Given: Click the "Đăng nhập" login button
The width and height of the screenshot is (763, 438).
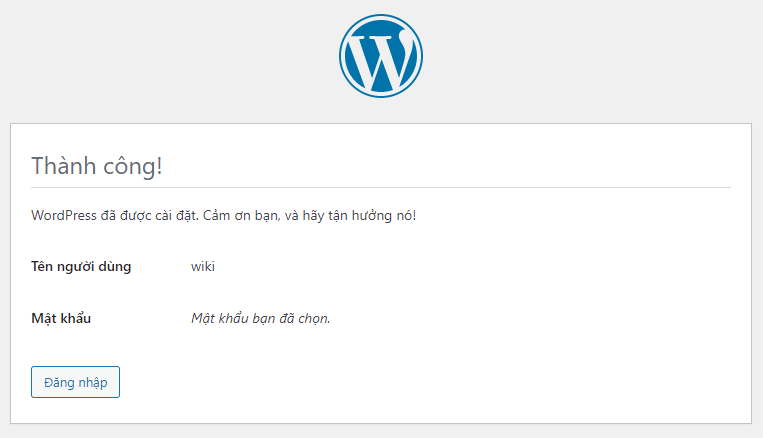Looking at the screenshot, I should (75, 382).
